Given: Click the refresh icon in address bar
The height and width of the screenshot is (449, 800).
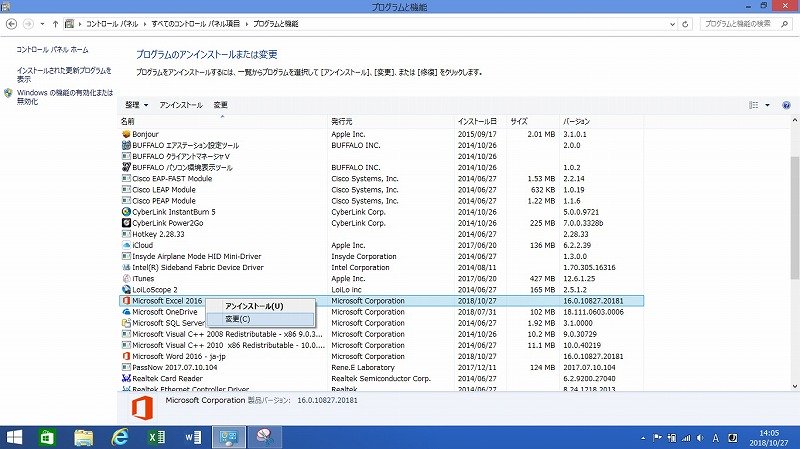Looking at the screenshot, I should click(x=685, y=24).
